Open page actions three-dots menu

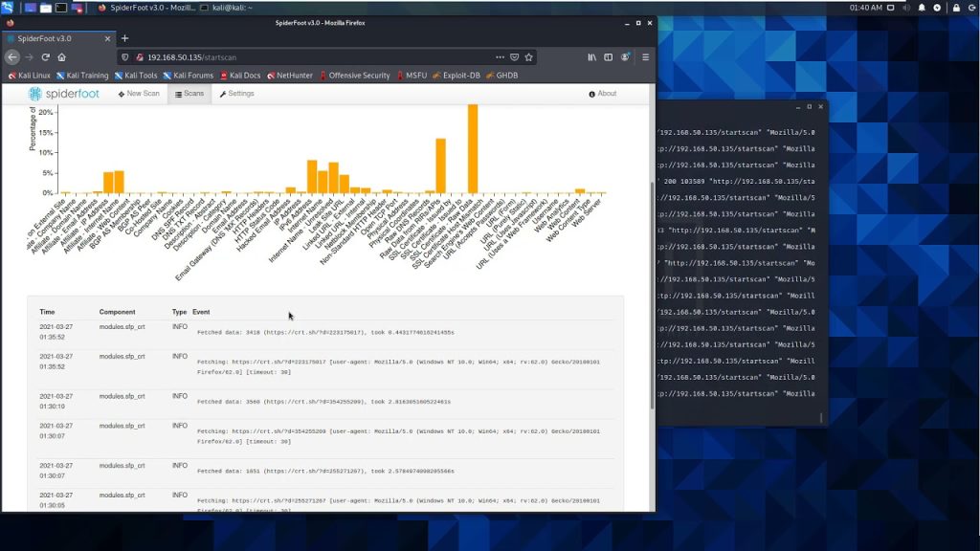(x=500, y=57)
